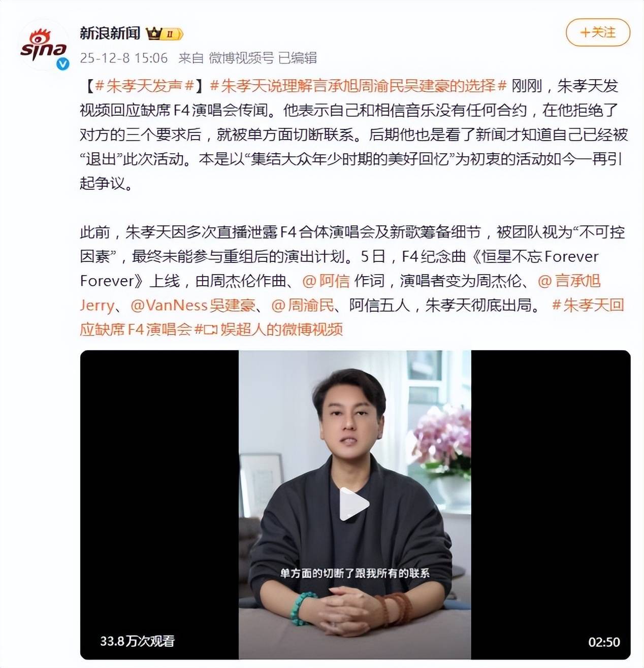Open hashtag #朱孝天说理解言承旭周渝民吴建豪的选择#
Screen dimensions: 644x668
pyautogui.click(x=359, y=86)
